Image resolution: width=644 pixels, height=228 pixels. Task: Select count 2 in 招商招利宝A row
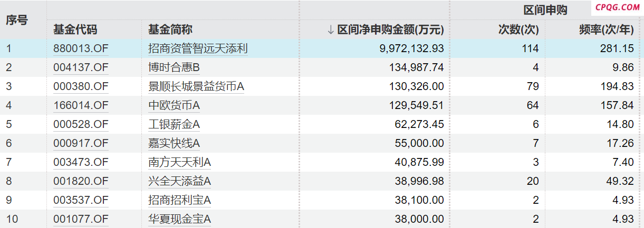pyautogui.click(x=536, y=200)
